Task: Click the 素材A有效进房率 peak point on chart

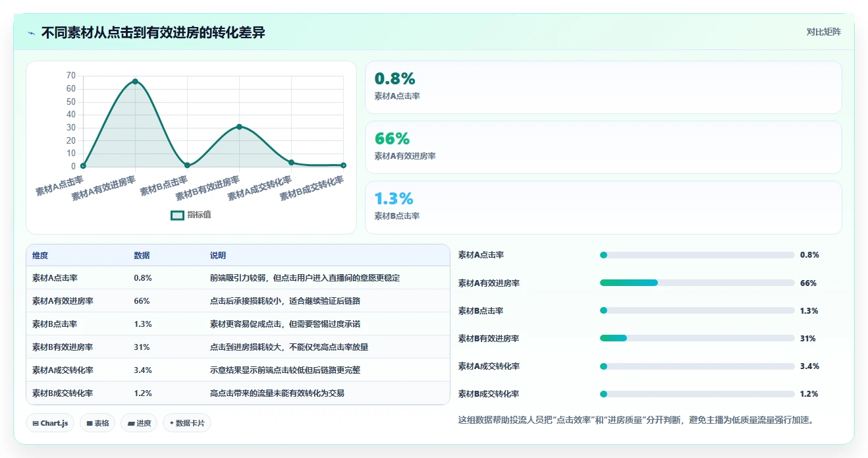Action: point(135,81)
